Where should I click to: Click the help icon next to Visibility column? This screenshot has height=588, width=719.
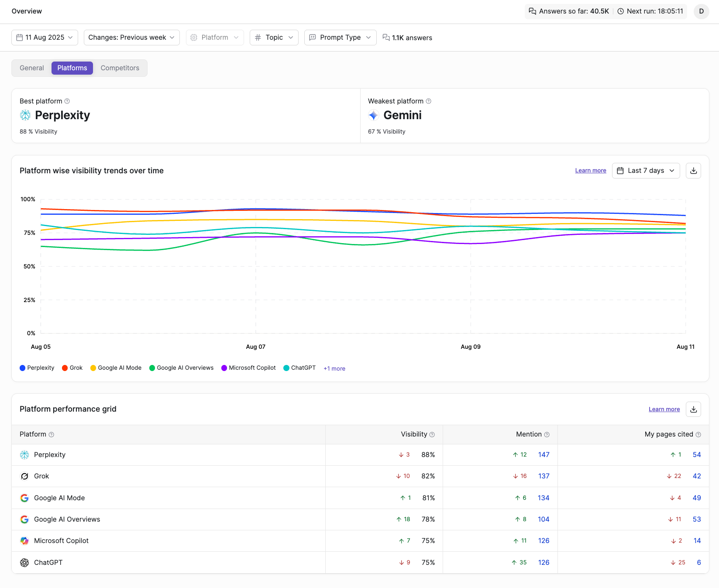point(432,435)
